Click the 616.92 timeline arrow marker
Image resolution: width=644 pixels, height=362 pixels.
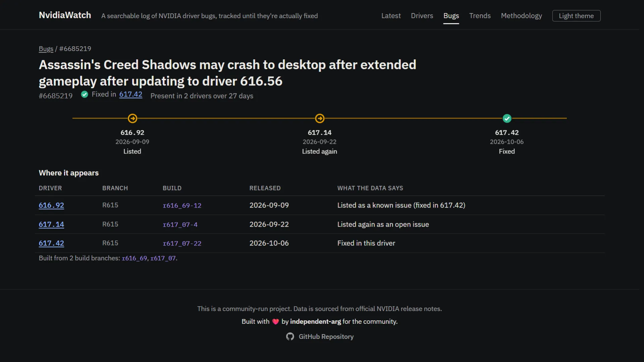click(132, 118)
